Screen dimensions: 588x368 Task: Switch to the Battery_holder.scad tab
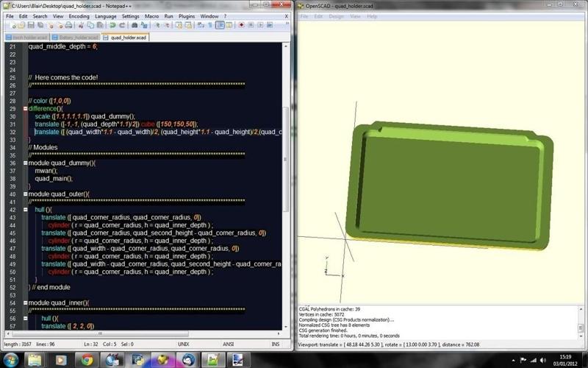tap(76, 36)
